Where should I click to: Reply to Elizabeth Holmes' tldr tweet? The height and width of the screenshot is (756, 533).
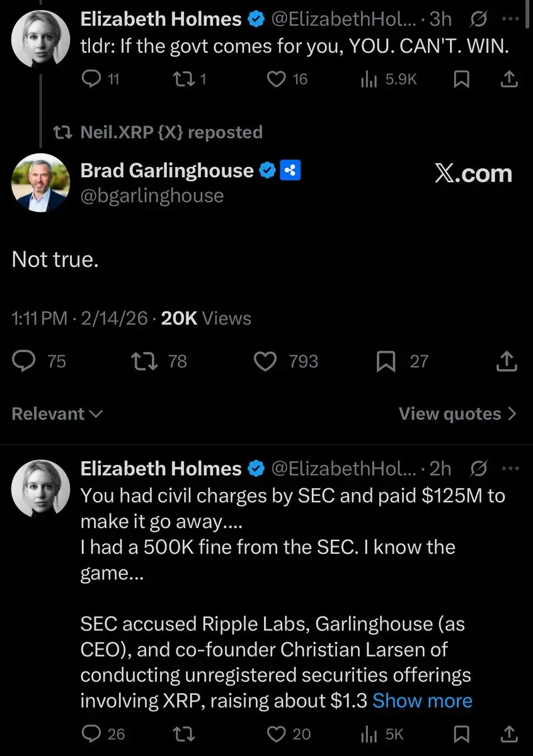point(101,79)
